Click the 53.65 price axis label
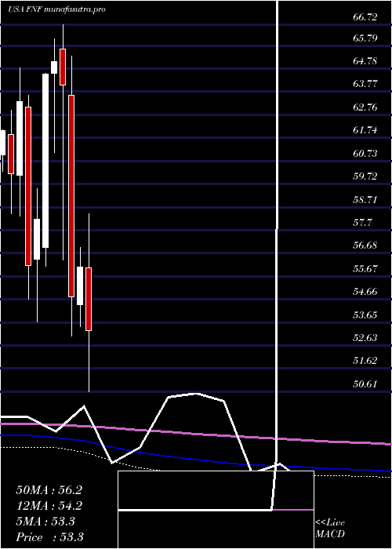 [x=365, y=314]
